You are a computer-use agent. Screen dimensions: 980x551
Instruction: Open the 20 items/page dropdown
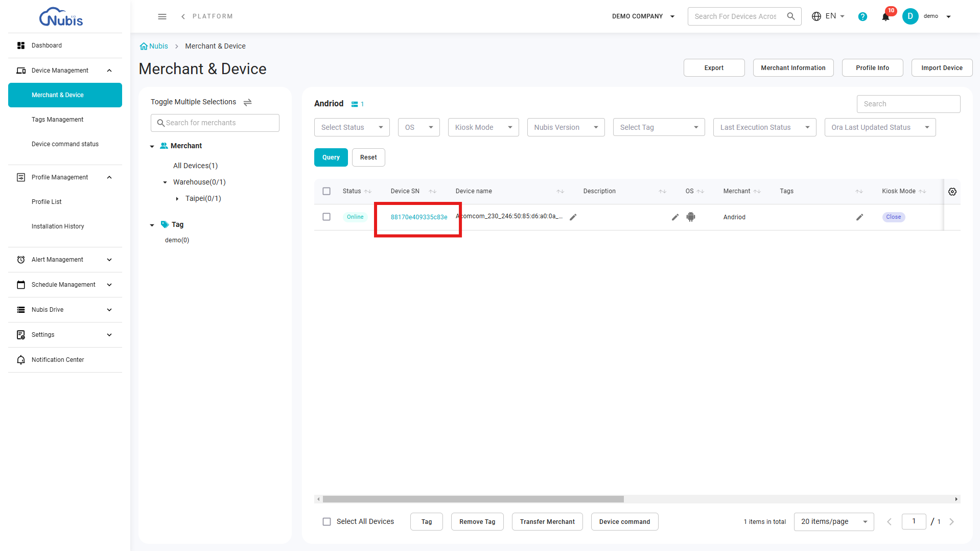[x=833, y=522]
